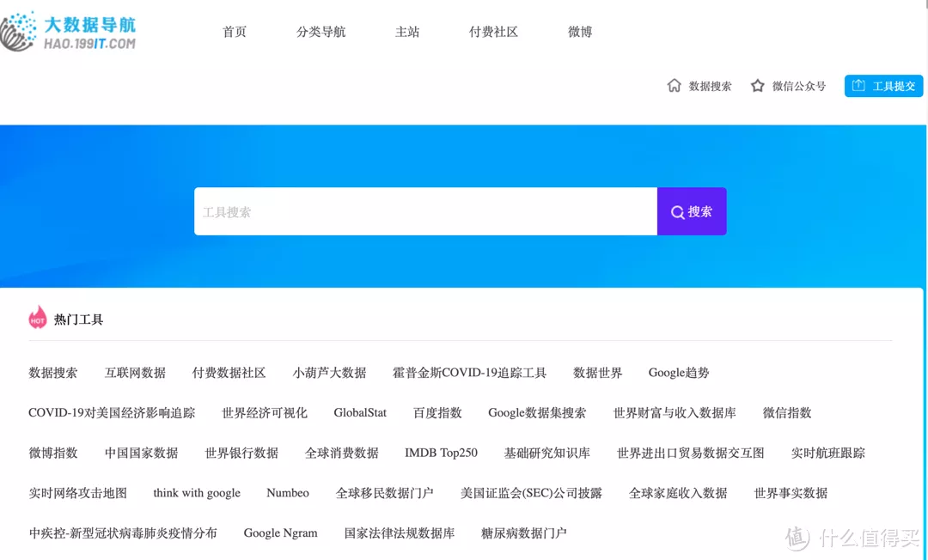Open 中疾控-新型冠状病毒肺炎疫情分布 link
Image resolution: width=928 pixels, height=560 pixels.
(123, 533)
